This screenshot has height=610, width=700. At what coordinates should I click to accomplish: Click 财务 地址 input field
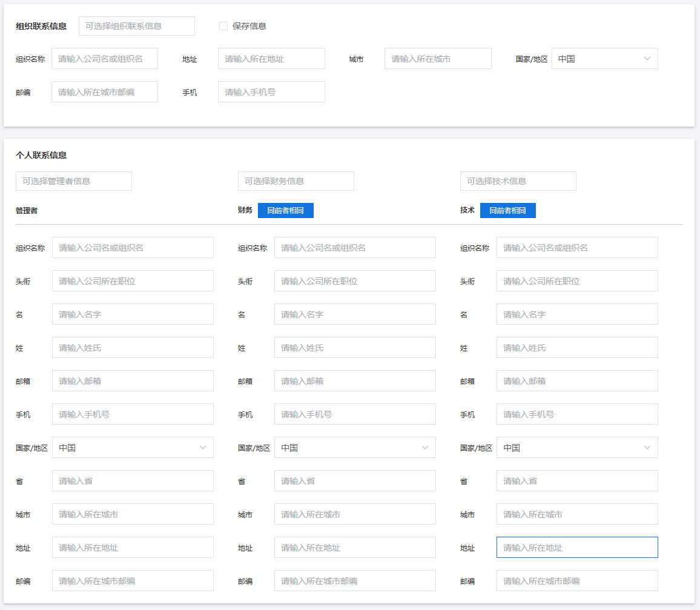click(x=355, y=548)
